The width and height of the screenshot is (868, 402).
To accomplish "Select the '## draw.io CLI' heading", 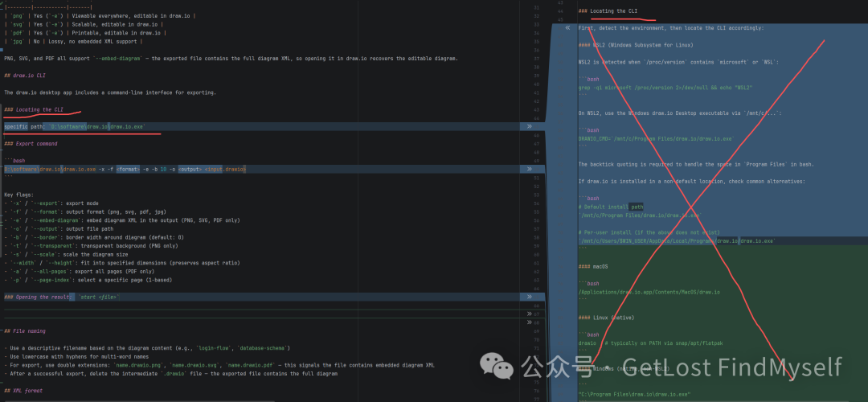I will tap(24, 76).
